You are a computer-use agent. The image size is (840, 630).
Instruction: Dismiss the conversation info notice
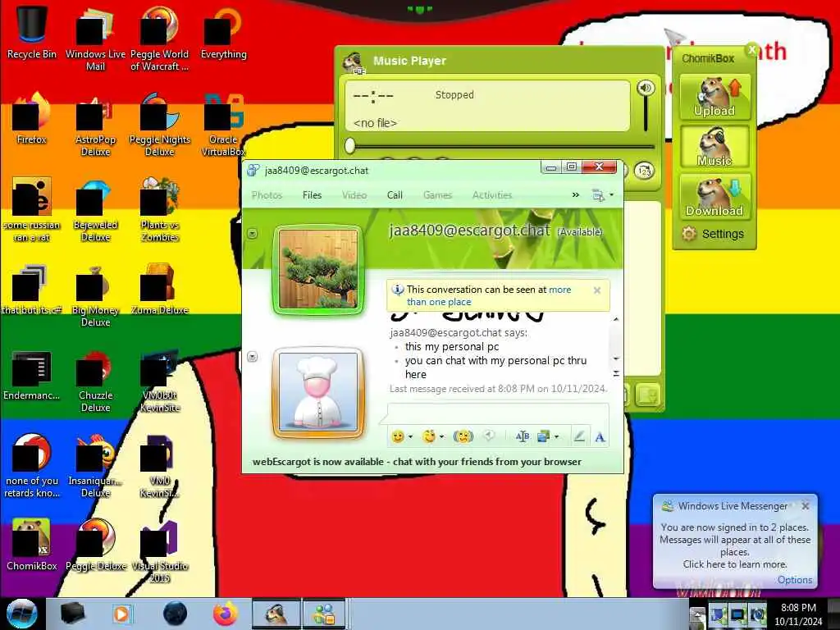click(597, 290)
